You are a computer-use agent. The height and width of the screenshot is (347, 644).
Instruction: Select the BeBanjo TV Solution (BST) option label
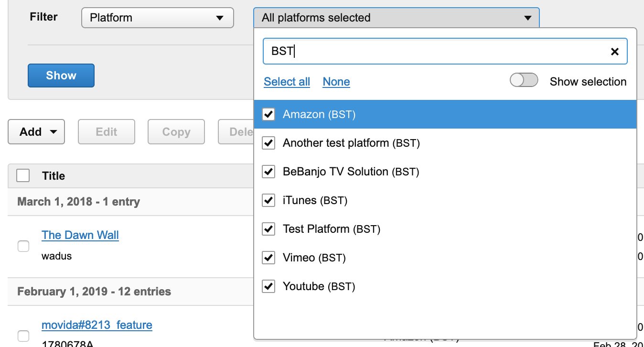click(x=351, y=172)
